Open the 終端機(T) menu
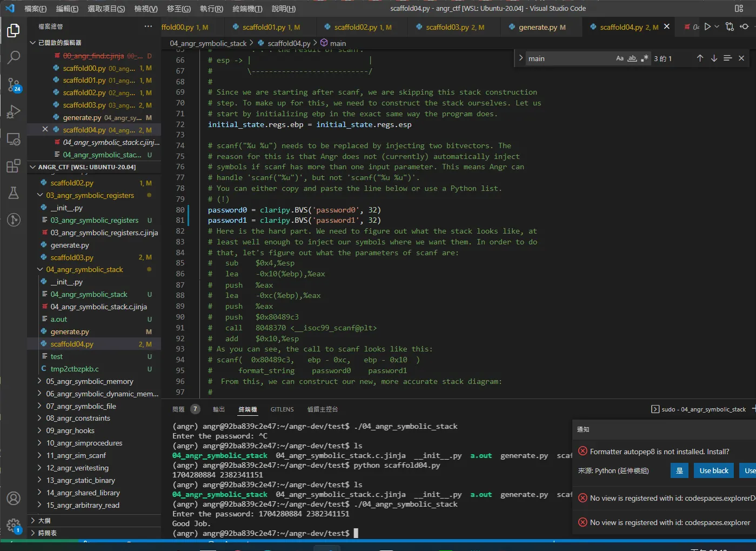Image resolution: width=756 pixels, height=551 pixels. point(247,9)
